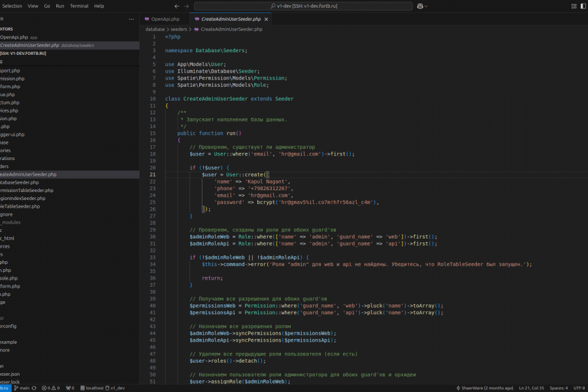Open the dropdown arrow next to Copilot icon
Screen dimensions: 588x392
pyautogui.click(x=427, y=6)
